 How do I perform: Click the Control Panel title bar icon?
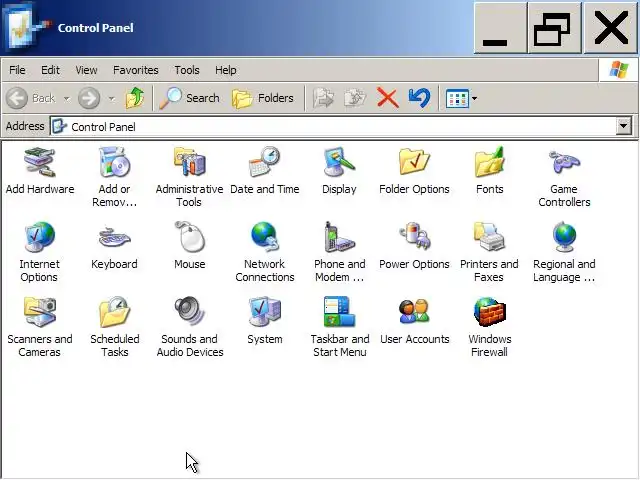25,28
